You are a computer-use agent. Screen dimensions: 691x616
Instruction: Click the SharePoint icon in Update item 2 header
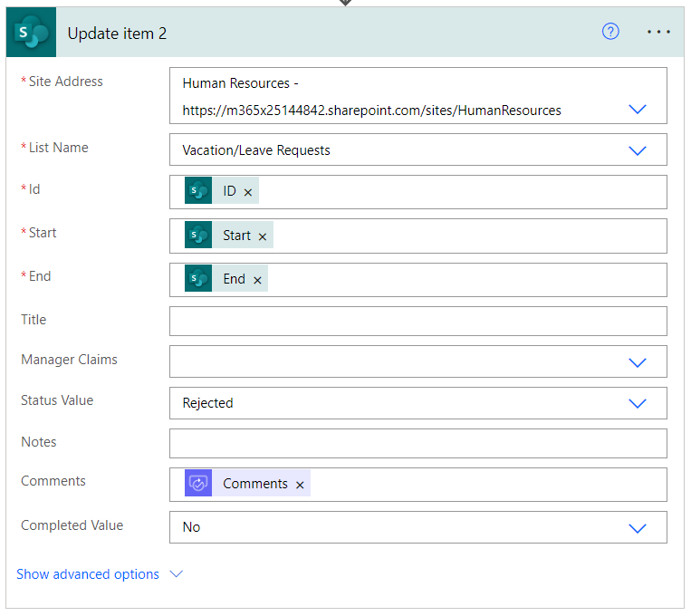(32, 33)
